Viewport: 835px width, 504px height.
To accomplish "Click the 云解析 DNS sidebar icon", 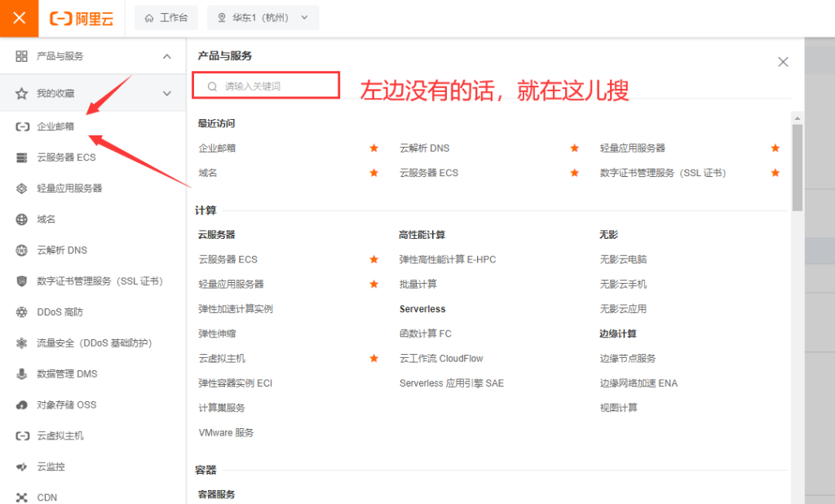I will pyautogui.click(x=21, y=250).
